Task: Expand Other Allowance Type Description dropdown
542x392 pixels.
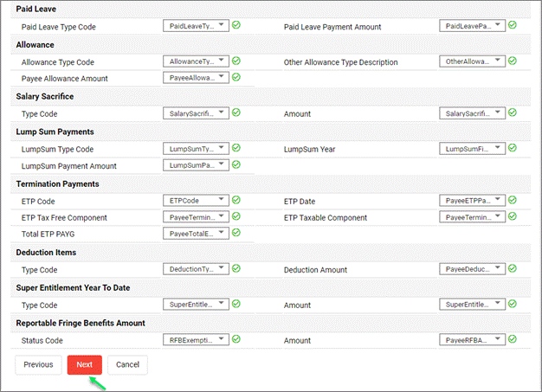Action: pos(473,62)
